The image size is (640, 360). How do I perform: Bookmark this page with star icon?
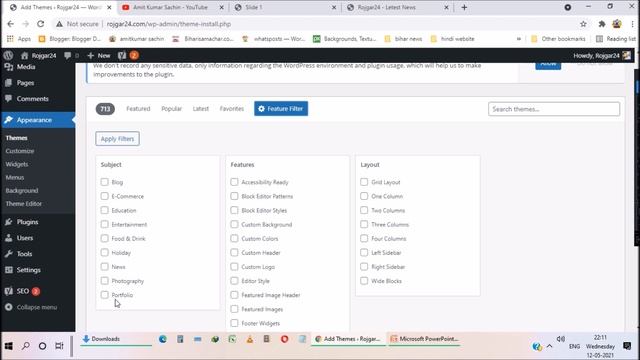tap(583, 24)
